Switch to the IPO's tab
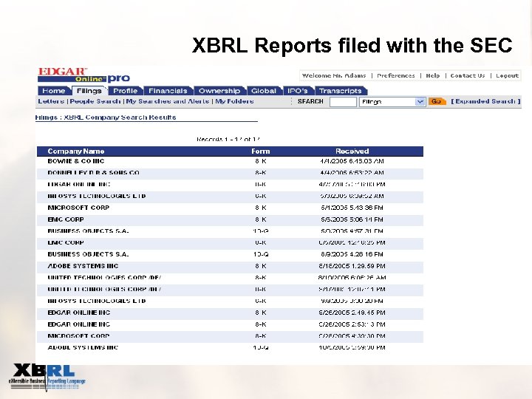Screen dimensions: 532x399 click(298, 91)
